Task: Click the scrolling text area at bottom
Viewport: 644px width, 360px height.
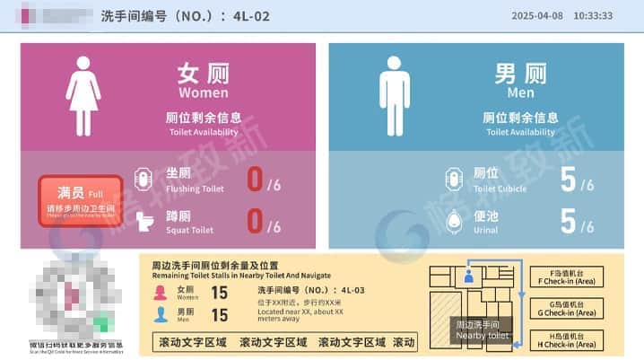Action: click(x=285, y=342)
